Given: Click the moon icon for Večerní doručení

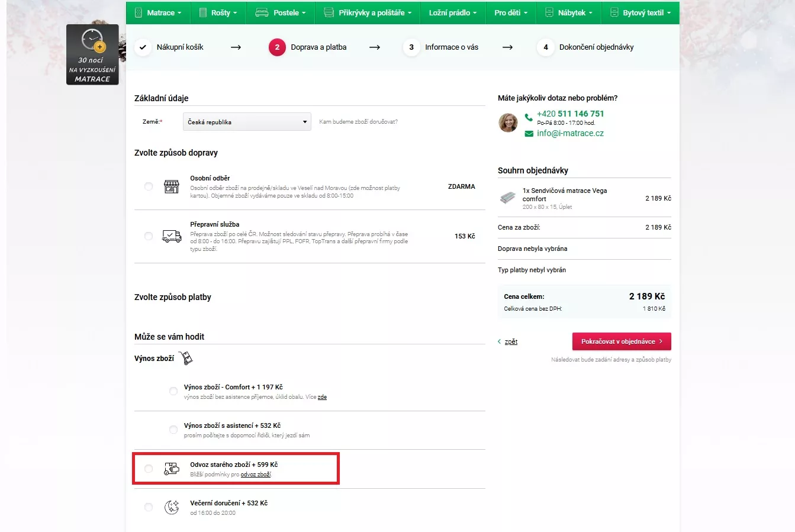Looking at the screenshot, I should pyautogui.click(x=172, y=507).
